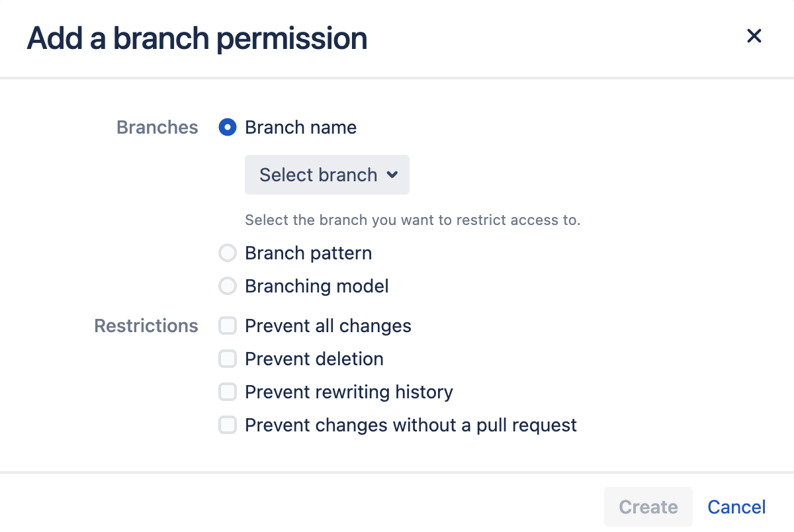Click the 'Prevent deletion' label text
This screenshot has width=794, height=532.
pos(314,359)
